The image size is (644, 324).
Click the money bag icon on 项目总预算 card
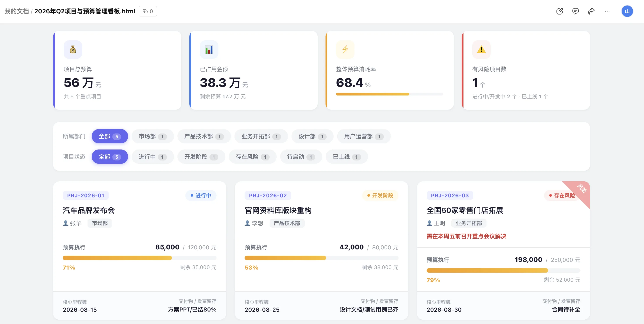click(73, 50)
